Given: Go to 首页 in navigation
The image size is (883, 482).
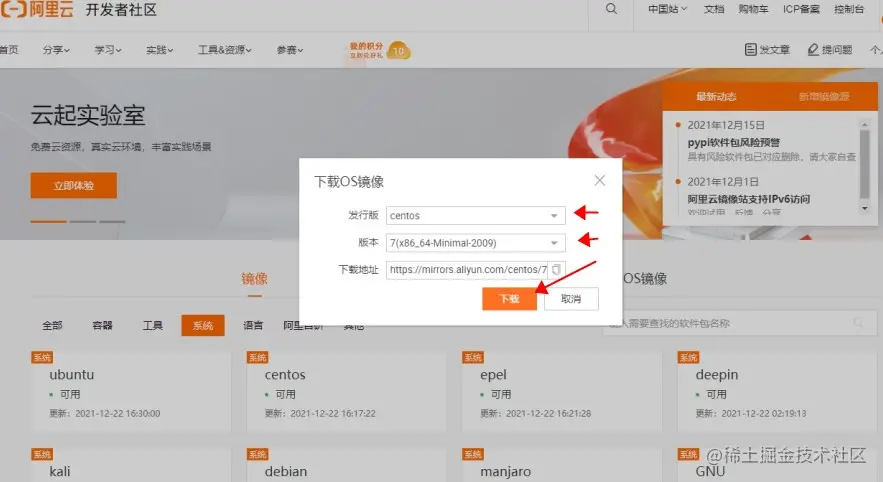Looking at the screenshot, I should [9, 50].
